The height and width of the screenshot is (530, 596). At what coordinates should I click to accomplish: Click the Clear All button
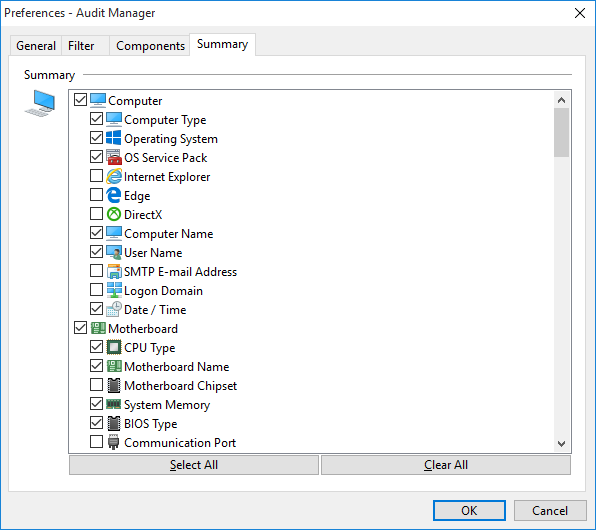[x=446, y=465]
